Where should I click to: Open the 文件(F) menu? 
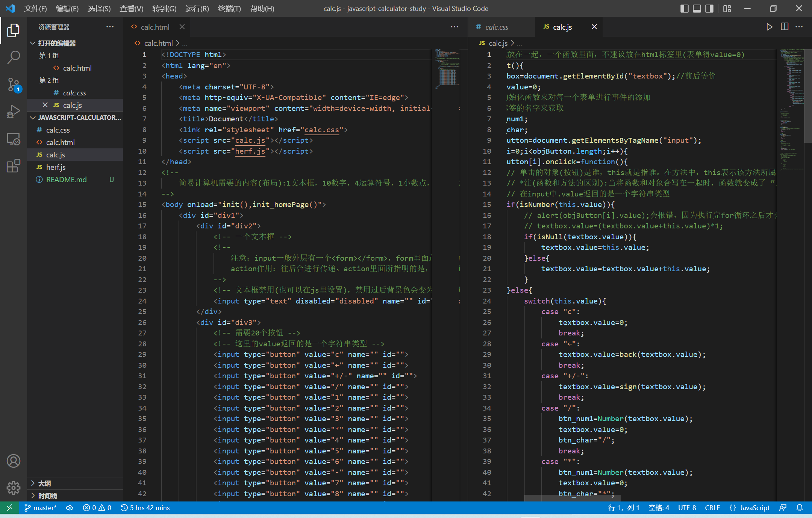tap(35, 9)
